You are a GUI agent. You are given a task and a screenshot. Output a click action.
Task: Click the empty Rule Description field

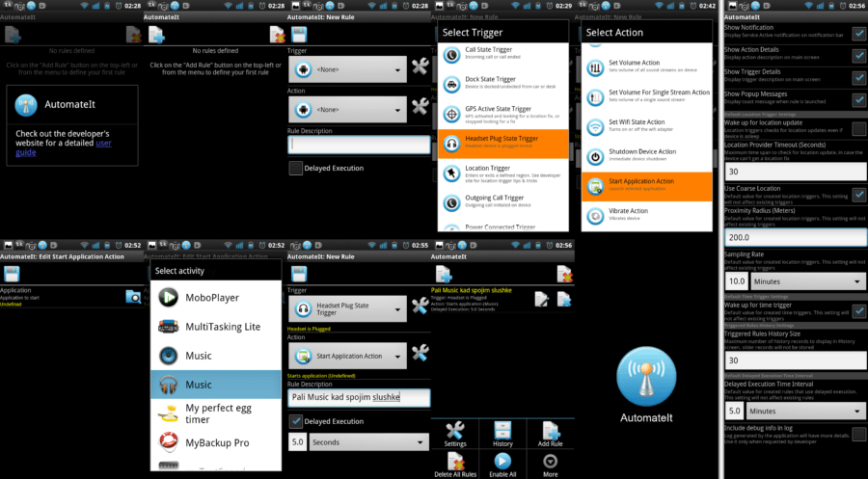tap(359, 145)
